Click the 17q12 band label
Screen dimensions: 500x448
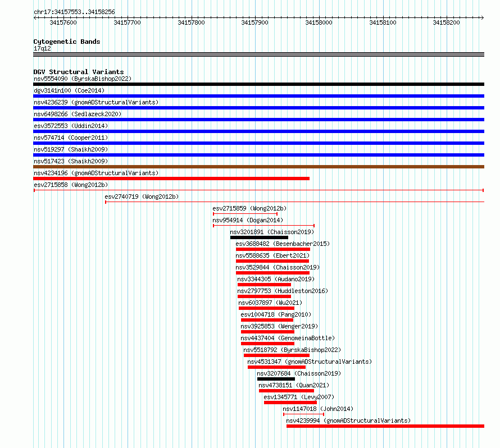[x=42, y=48]
